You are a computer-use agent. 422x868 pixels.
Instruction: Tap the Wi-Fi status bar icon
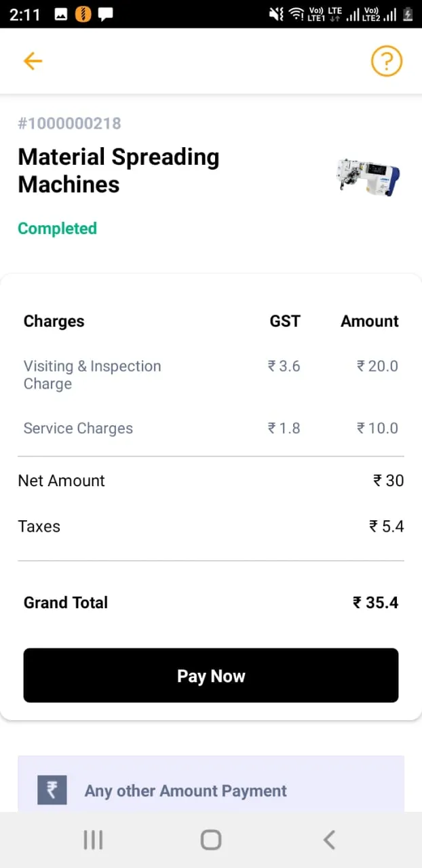[296, 14]
